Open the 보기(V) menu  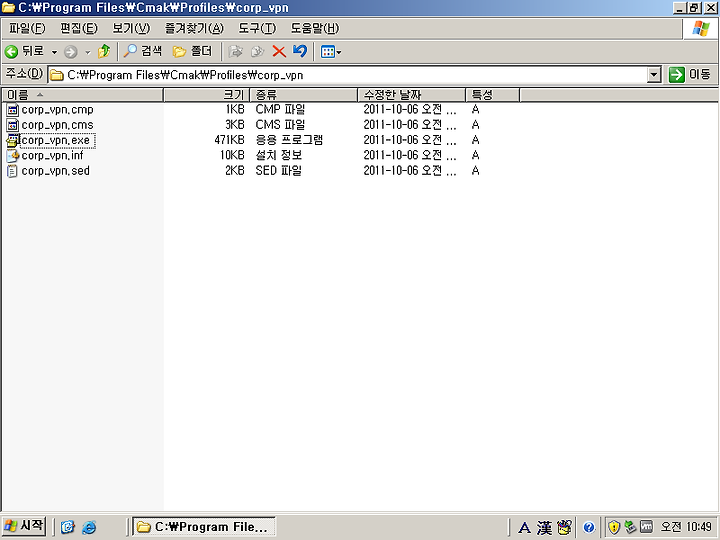(x=131, y=28)
